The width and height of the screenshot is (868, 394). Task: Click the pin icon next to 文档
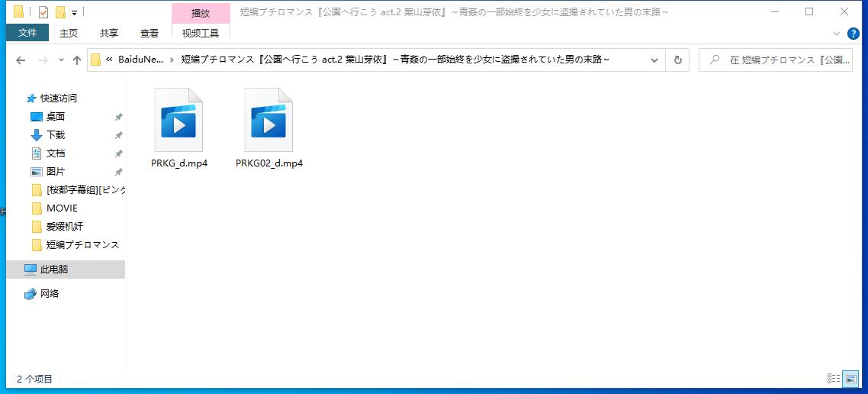click(x=118, y=153)
